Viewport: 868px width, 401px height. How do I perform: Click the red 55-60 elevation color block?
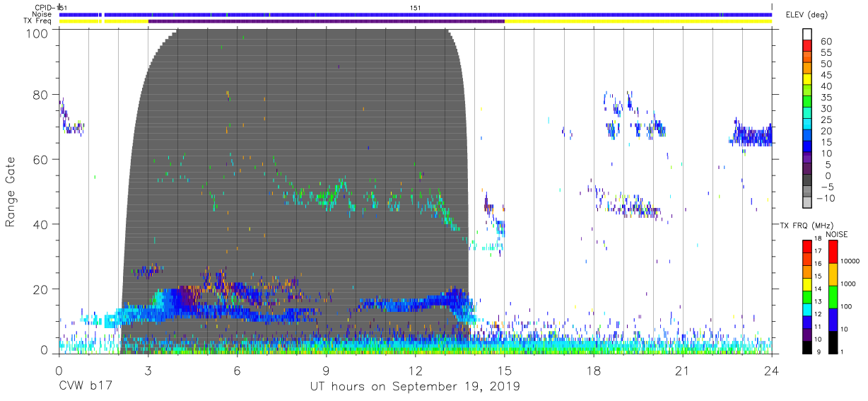coord(808,47)
